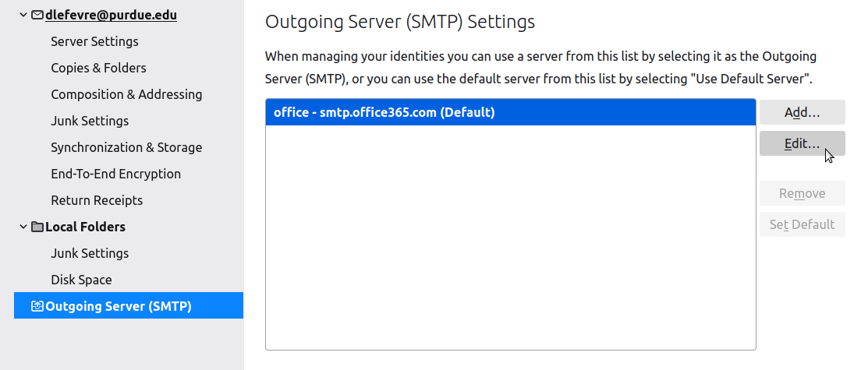This screenshot has width=868, height=370.
Task: Click the Remove button
Action: 802,193
